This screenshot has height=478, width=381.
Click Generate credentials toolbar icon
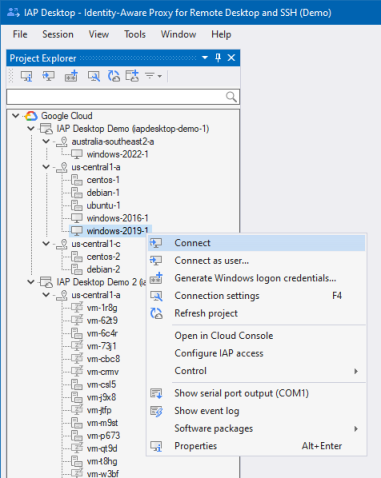click(x=71, y=76)
